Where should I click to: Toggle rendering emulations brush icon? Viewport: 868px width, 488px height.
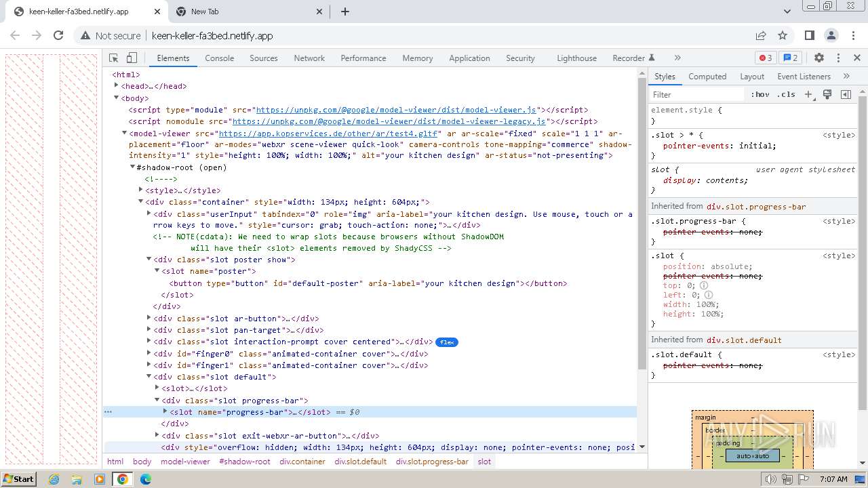(827, 95)
